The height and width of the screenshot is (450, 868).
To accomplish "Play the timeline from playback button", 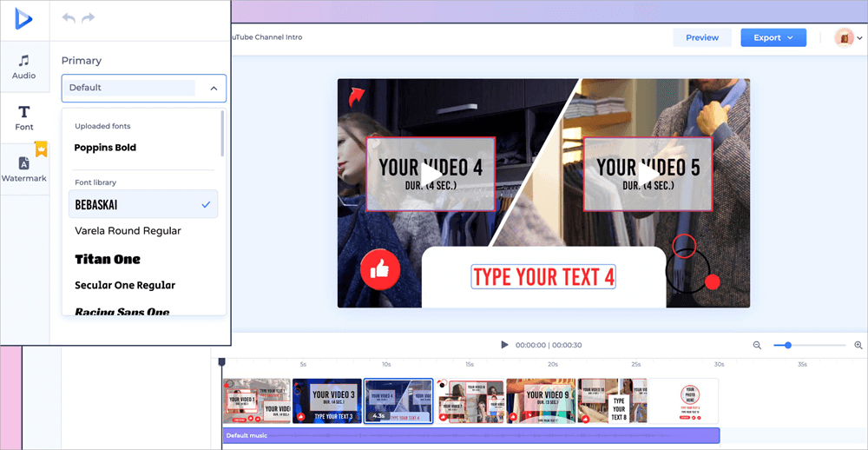I will (x=504, y=345).
